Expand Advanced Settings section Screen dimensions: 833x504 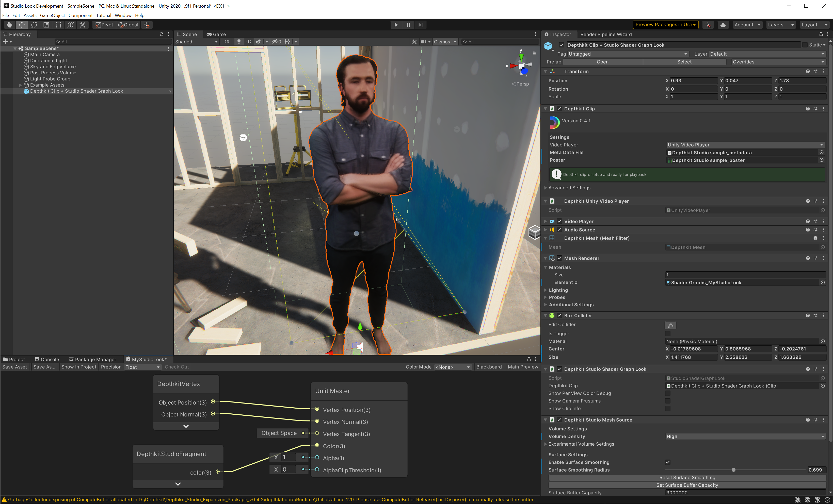point(569,188)
